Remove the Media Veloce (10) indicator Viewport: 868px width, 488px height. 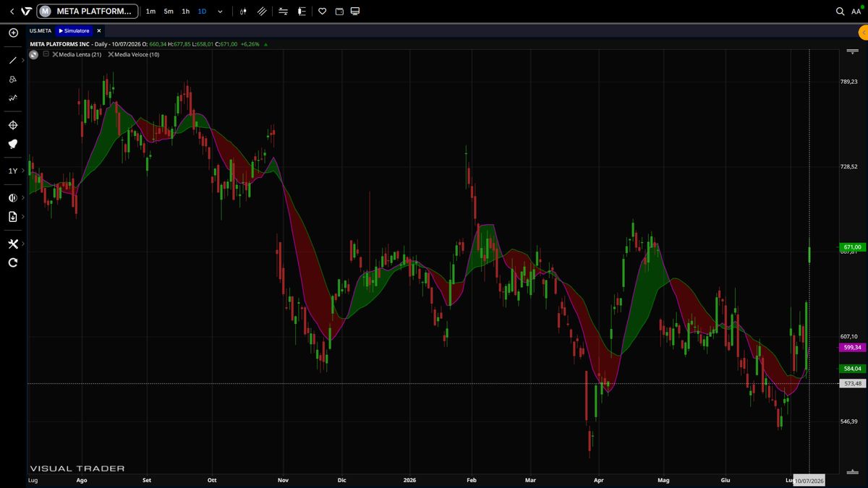[x=111, y=54]
